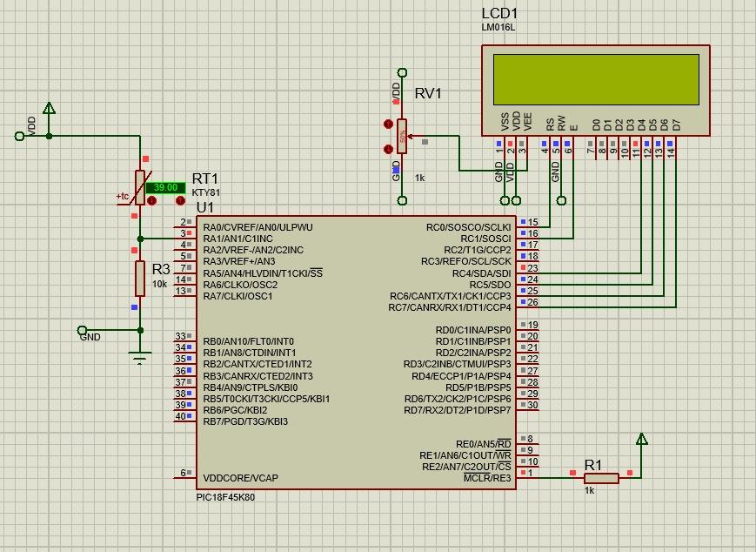The height and width of the screenshot is (552, 756).
Task: Click the green 39.00 temperature readout
Action: [165, 187]
